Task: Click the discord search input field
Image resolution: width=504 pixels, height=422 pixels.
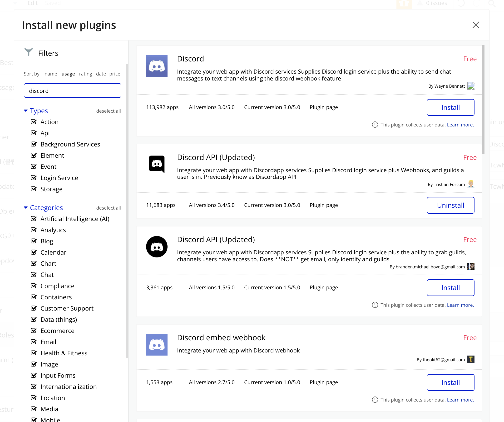Action: [73, 90]
